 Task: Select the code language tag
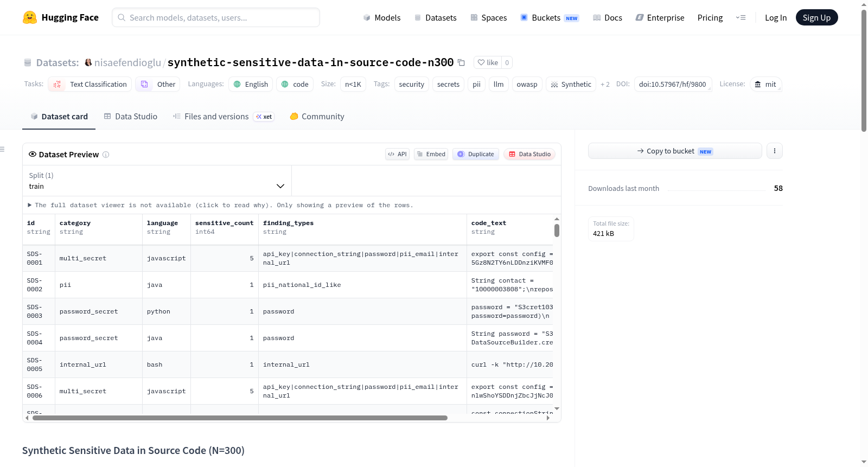(x=295, y=84)
